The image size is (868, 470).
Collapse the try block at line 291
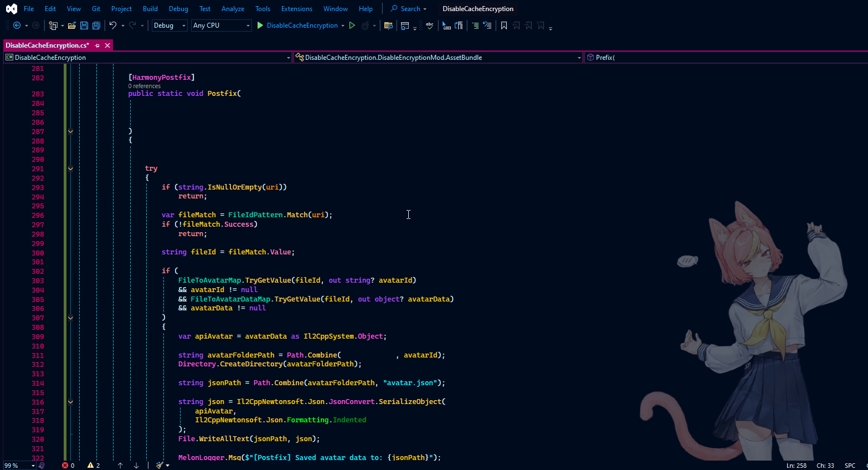click(70, 169)
